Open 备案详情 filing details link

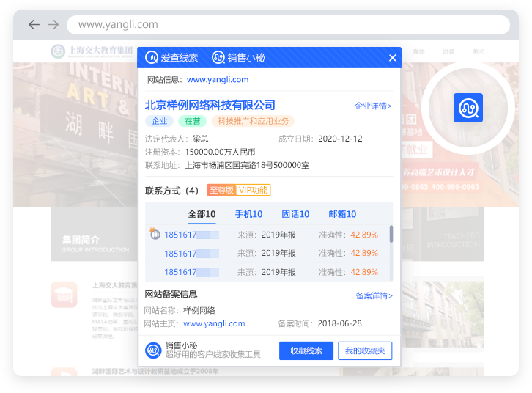[374, 296]
